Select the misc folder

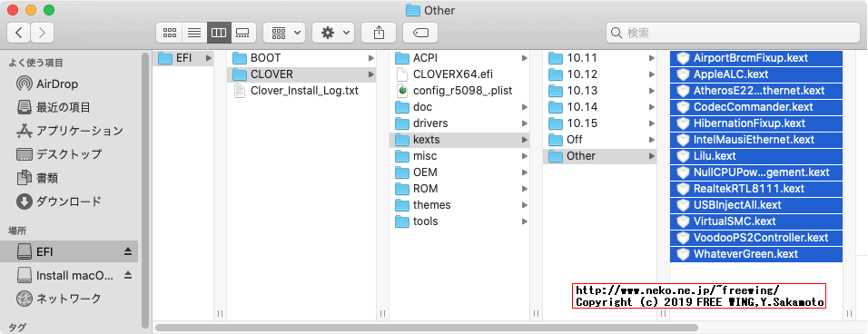click(x=459, y=156)
